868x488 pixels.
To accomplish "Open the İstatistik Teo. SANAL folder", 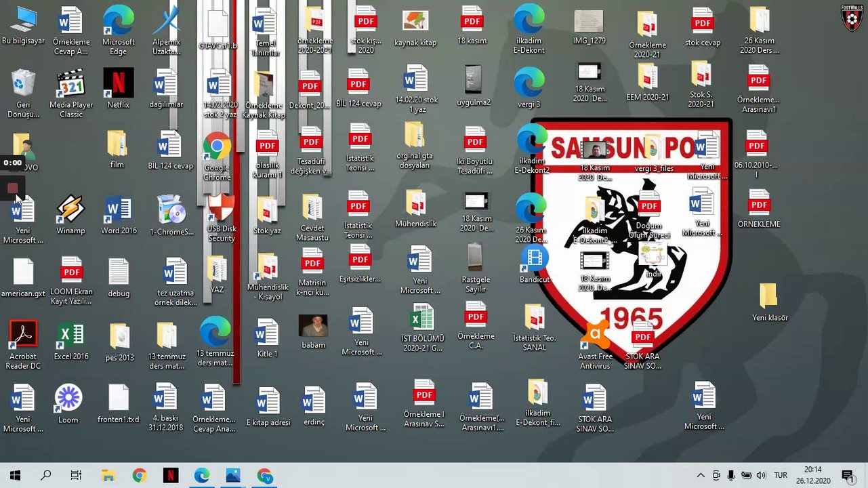I will click(534, 328).
